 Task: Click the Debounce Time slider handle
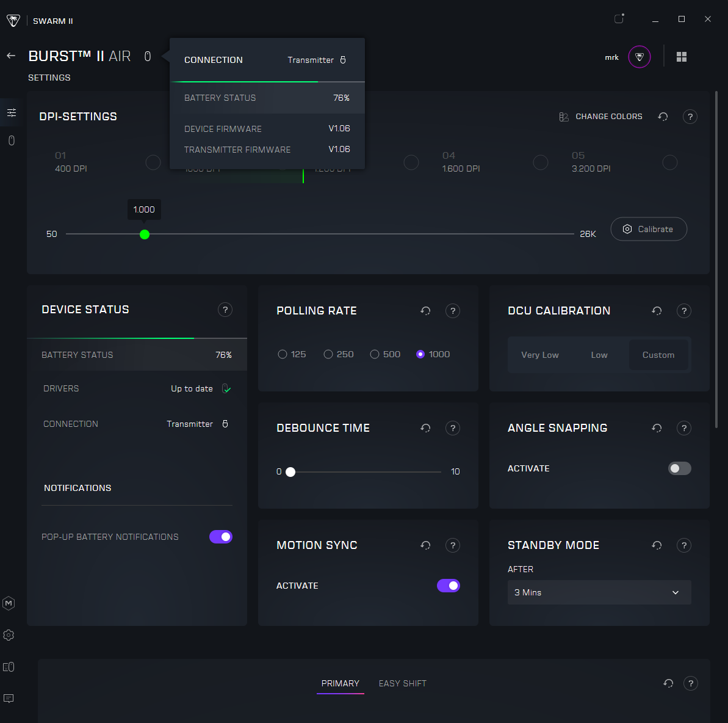290,472
